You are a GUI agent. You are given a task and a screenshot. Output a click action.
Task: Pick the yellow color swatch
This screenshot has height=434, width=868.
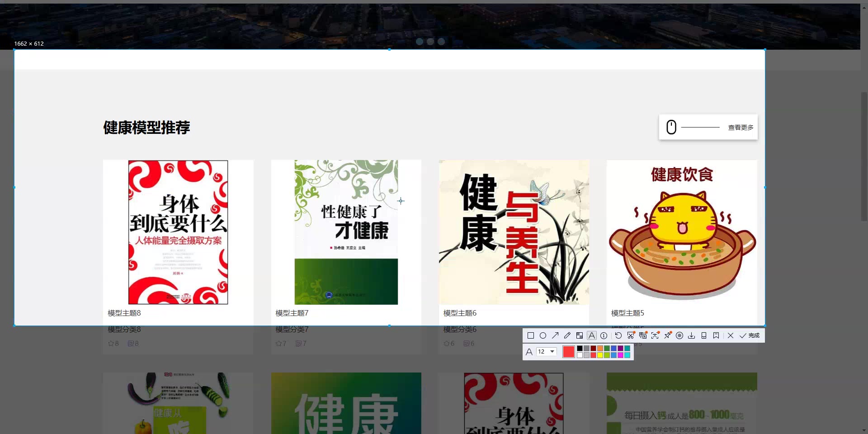600,355
